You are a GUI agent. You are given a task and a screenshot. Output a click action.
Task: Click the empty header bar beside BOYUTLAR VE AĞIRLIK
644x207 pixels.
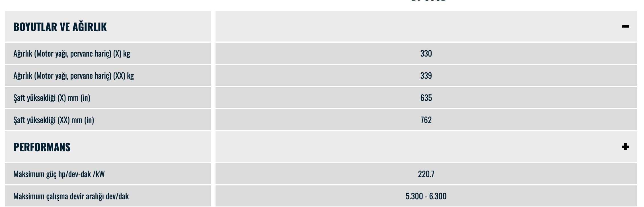399,26
